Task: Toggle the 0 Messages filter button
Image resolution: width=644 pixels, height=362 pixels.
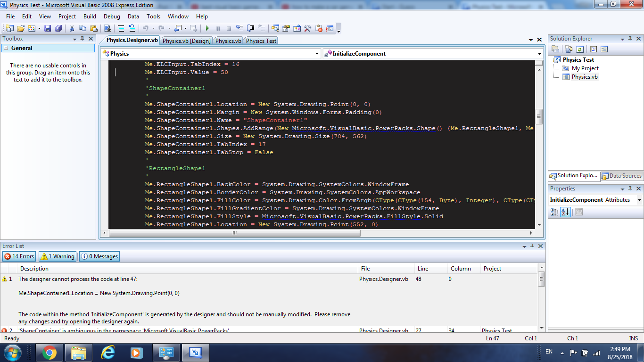Action: tap(99, 256)
